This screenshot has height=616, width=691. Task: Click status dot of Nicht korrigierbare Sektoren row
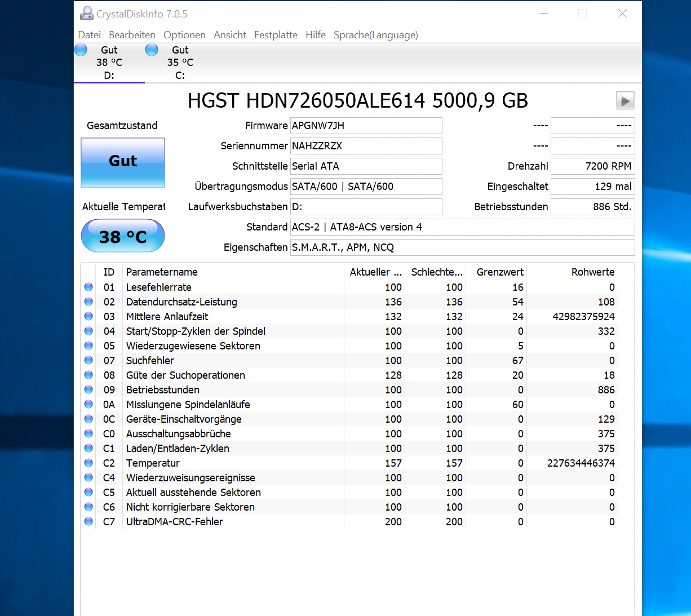(88, 507)
